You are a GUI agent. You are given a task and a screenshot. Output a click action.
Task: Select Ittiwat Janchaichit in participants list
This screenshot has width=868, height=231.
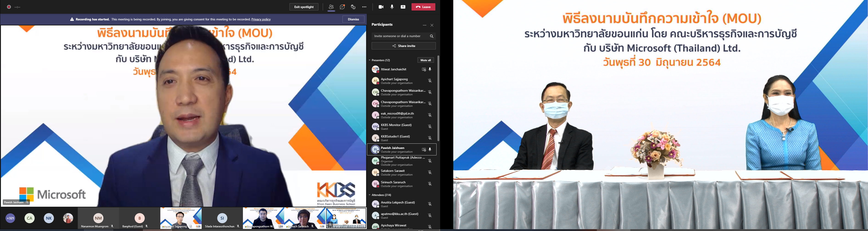click(x=402, y=69)
